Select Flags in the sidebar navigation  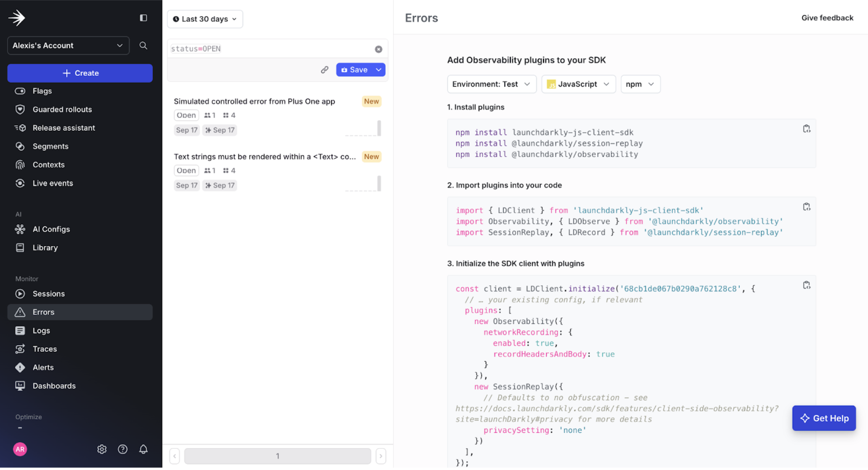tap(42, 91)
